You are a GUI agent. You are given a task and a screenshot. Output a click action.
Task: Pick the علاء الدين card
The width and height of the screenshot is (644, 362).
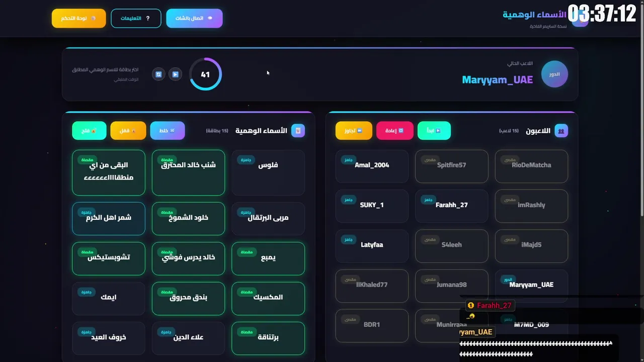click(x=188, y=338)
